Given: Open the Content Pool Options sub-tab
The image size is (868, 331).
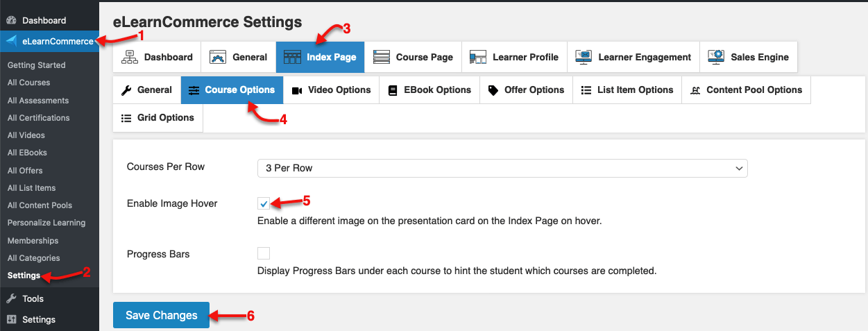Looking at the screenshot, I should point(746,90).
